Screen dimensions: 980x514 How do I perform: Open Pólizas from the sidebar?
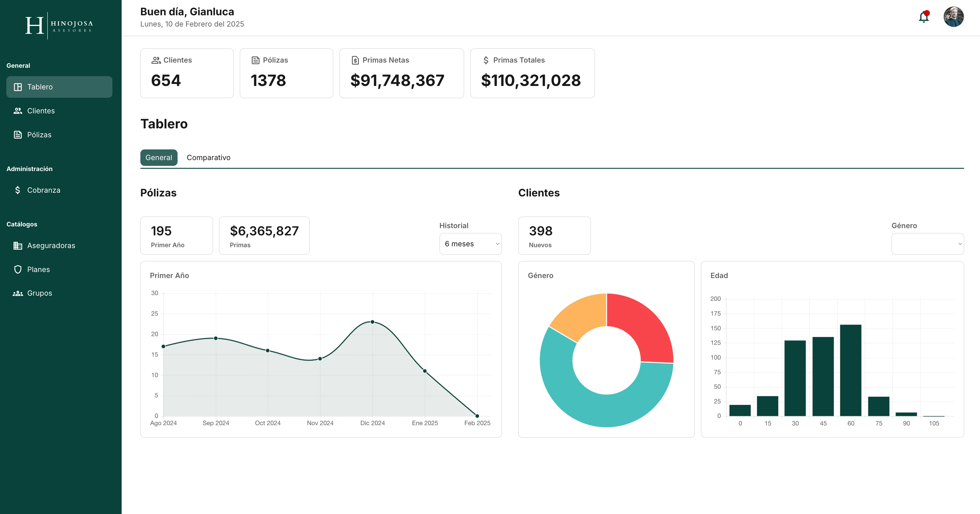[59, 135]
